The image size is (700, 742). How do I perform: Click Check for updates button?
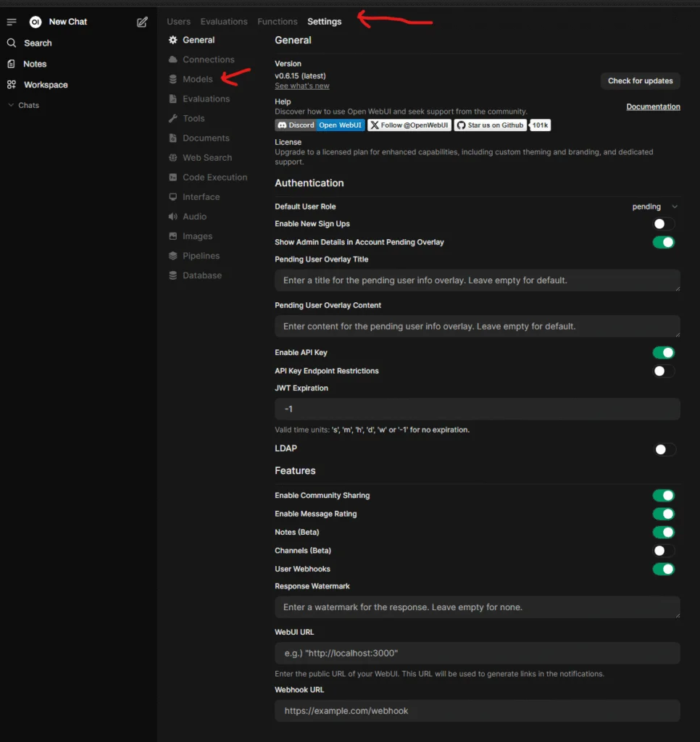pos(641,81)
